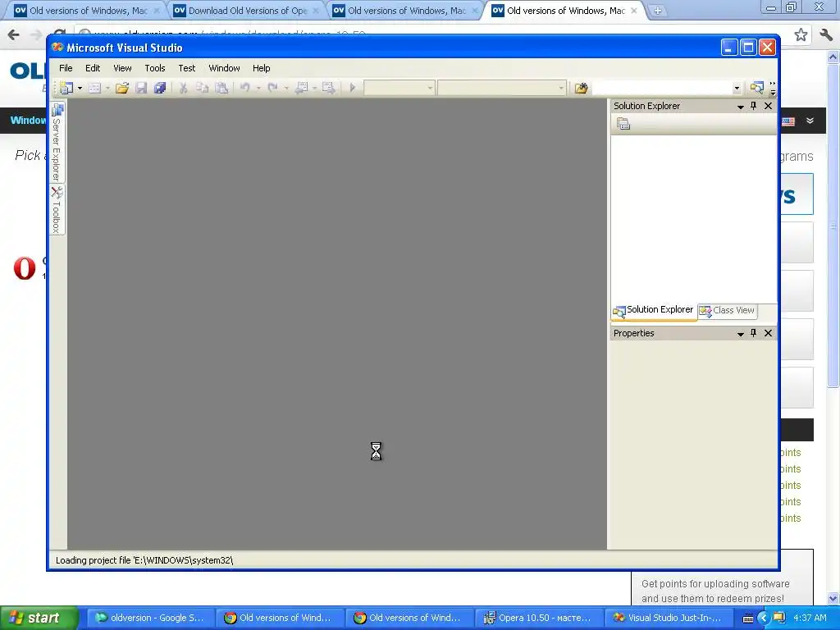This screenshot has height=630, width=840.
Task: Click the Solution Explorer toolbar shortcut icon
Action: (756, 88)
